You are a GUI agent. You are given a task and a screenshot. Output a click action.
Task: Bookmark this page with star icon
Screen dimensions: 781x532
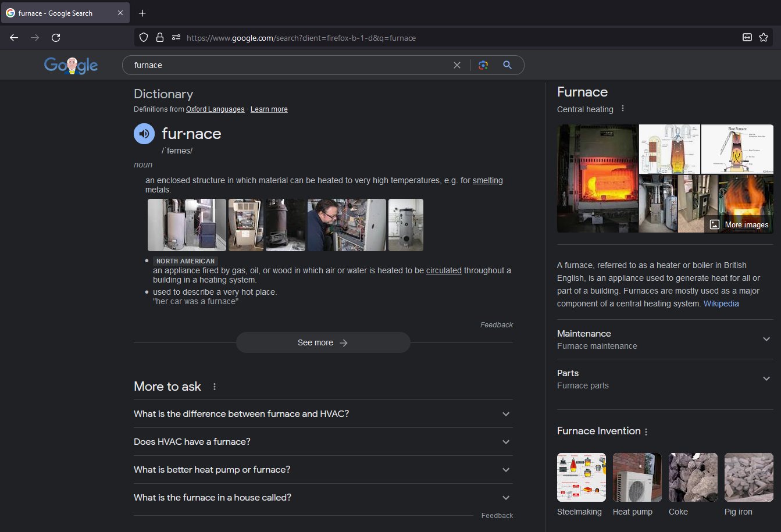764,38
